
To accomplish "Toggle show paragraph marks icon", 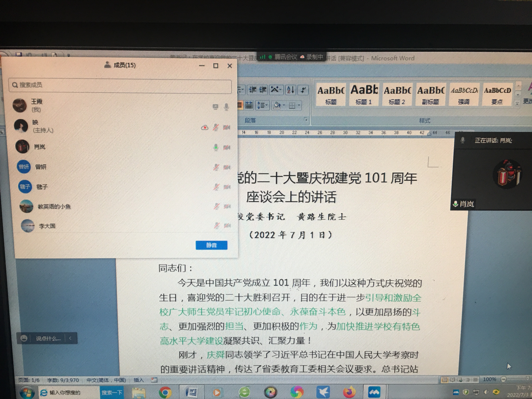I will (303, 90).
